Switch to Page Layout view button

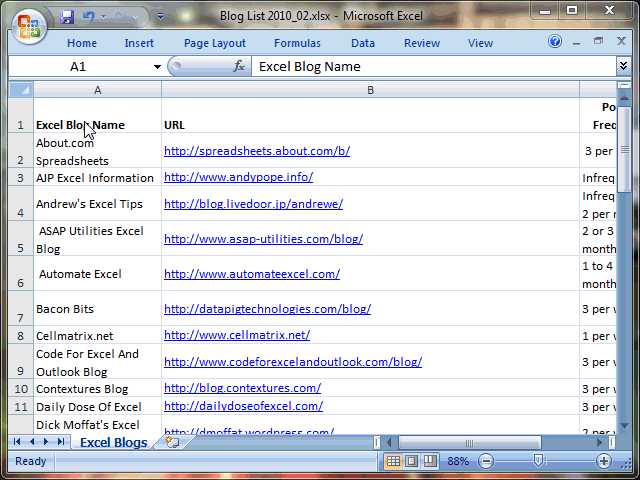412,461
